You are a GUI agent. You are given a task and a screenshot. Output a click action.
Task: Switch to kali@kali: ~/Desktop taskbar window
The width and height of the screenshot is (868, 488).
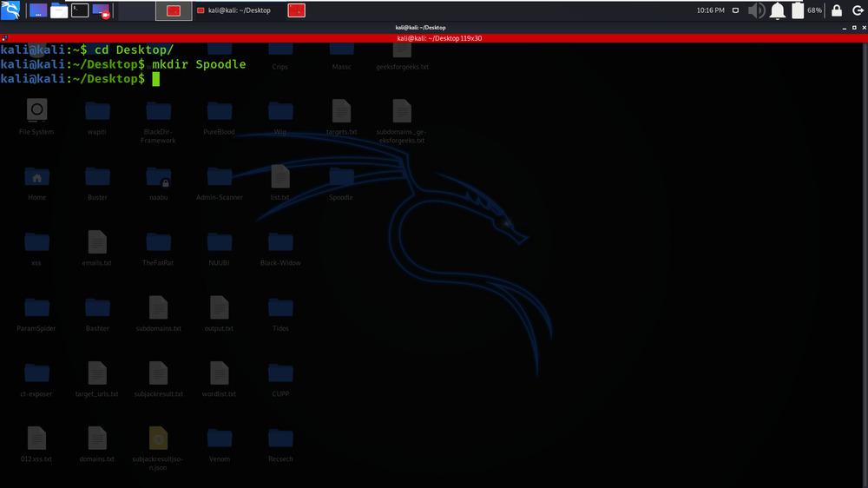click(234, 10)
